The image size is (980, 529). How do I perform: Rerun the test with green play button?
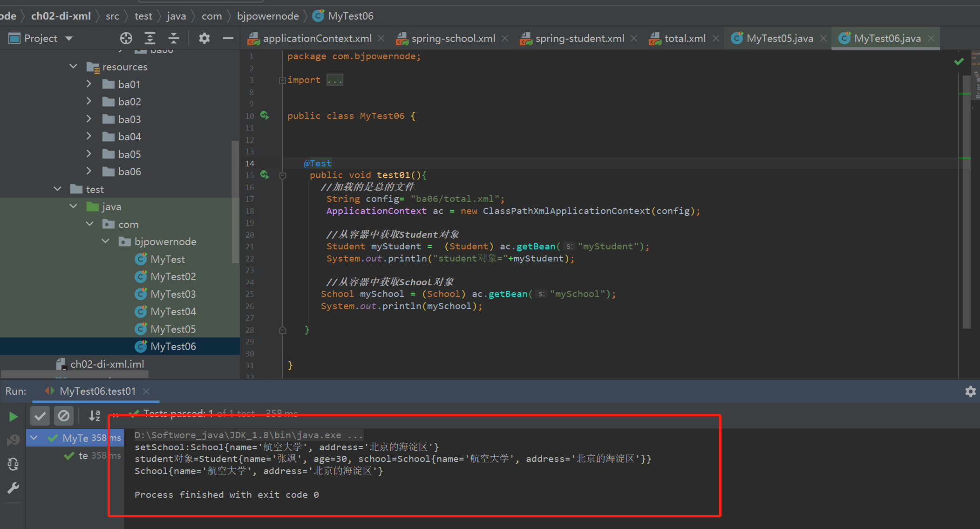[13, 416]
